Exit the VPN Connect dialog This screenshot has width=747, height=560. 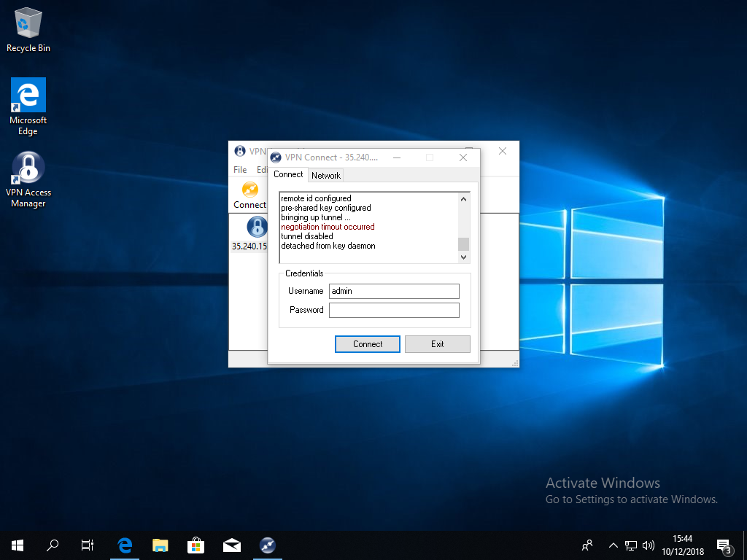[437, 343]
